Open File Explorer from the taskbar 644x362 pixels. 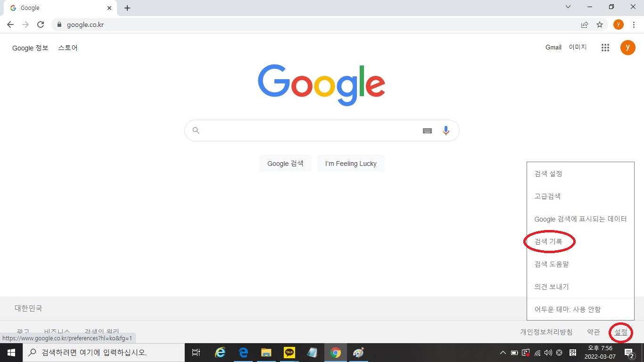coord(266,352)
